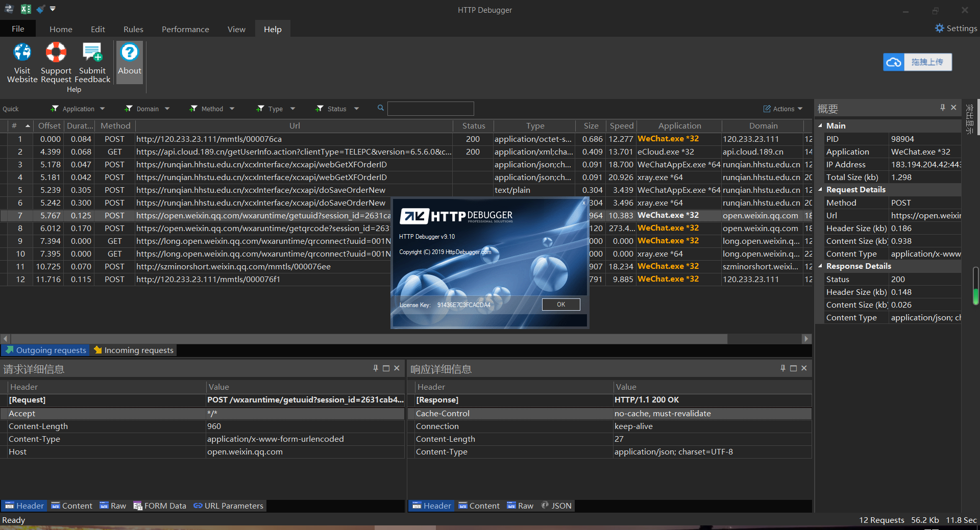980x530 pixels.
Task: Click the left arrow of horizontal scrollbar
Action: point(5,339)
